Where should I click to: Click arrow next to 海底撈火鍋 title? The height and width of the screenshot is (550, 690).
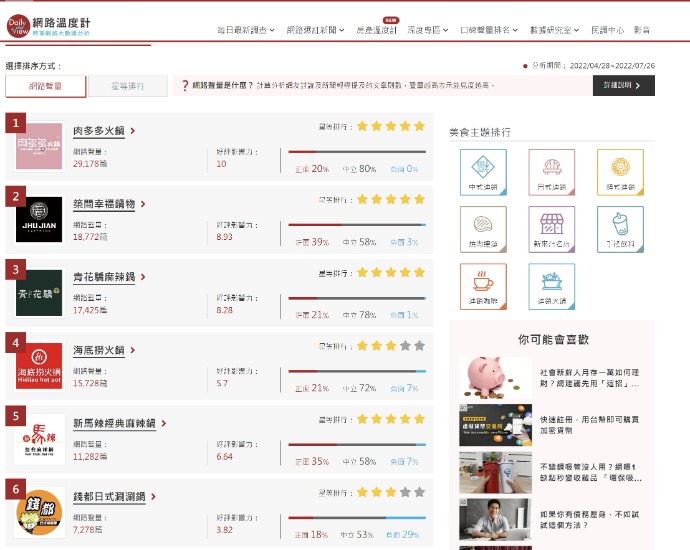133,350
